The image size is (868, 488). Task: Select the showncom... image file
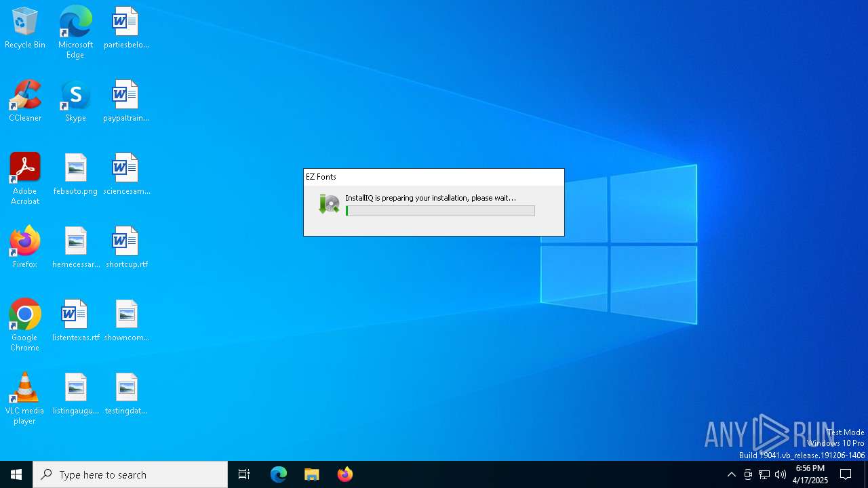pyautogui.click(x=126, y=321)
